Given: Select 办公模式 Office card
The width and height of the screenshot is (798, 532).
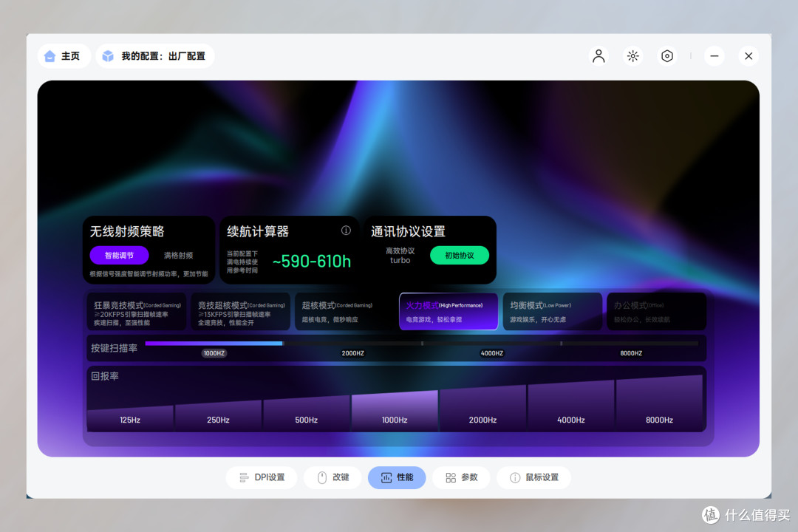Looking at the screenshot, I should click(656, 312).
